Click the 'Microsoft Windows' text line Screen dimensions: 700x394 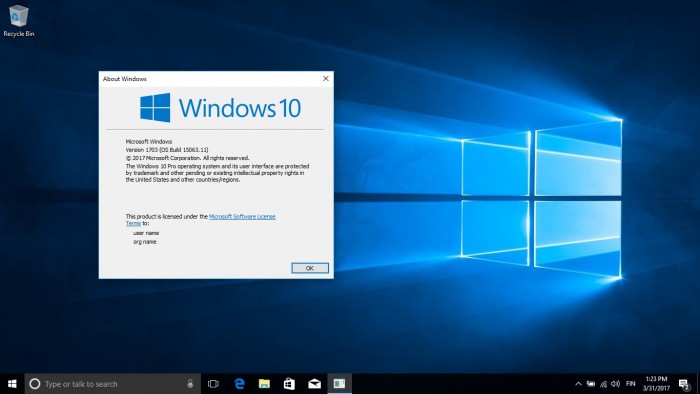149,141
